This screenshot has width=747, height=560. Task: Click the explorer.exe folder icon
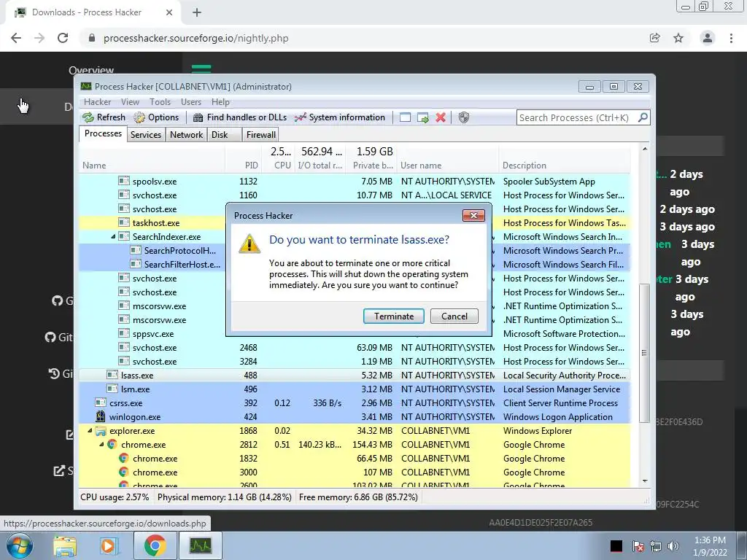click(101, 431)
